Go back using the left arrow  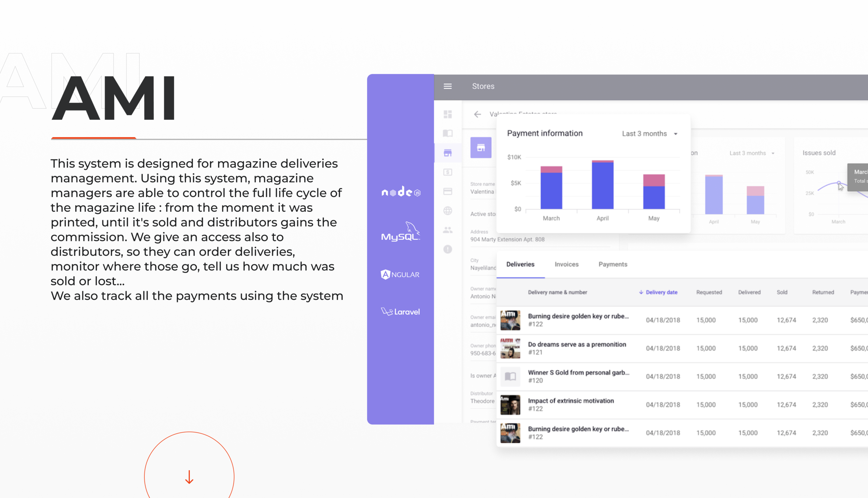(x=477, y=114)
